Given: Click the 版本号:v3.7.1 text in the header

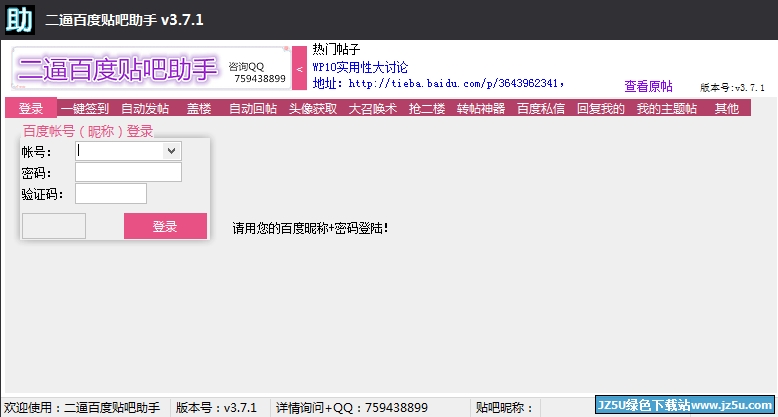Looking at the screenshot, I should pyautogui.click(x=732, y=88).
